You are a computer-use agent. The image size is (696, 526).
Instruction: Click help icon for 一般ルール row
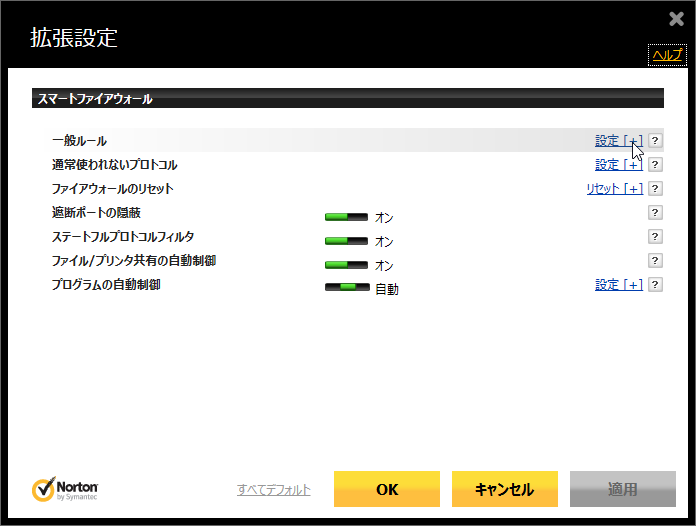(656, 141)
